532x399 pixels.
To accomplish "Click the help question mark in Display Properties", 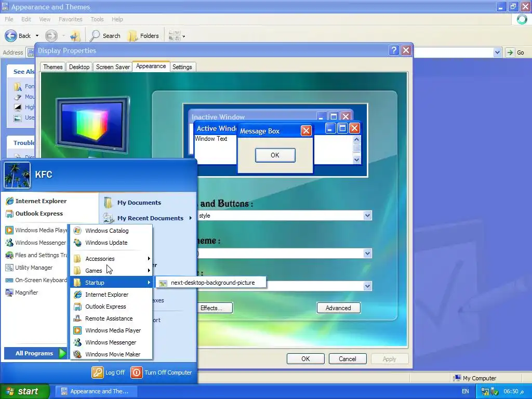I will pyautogui.click(x=394, y=50).
